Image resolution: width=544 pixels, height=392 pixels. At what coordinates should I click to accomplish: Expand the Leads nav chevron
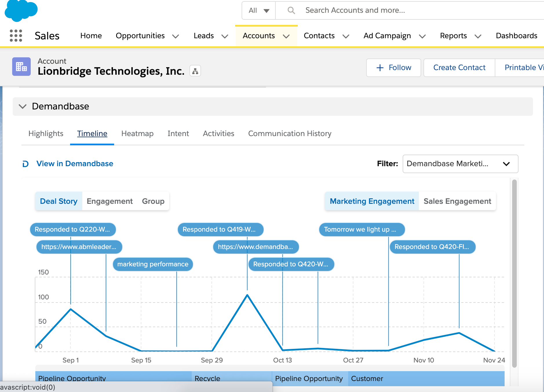[x=225, y=36]
